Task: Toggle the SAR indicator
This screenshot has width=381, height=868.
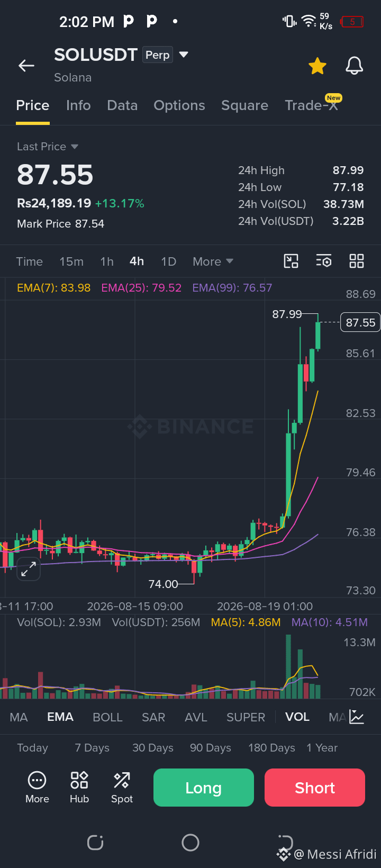Action: [x=153, y=717]
